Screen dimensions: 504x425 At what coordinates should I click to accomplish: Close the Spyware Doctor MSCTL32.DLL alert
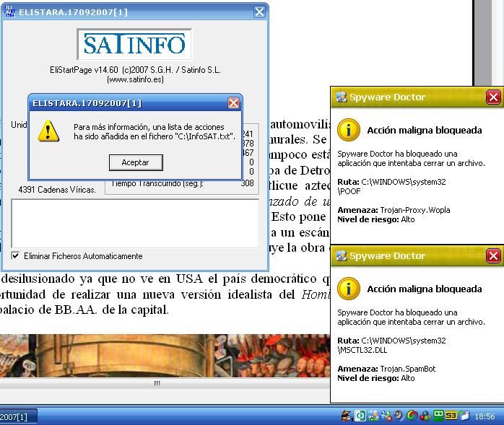pos(494,256)
